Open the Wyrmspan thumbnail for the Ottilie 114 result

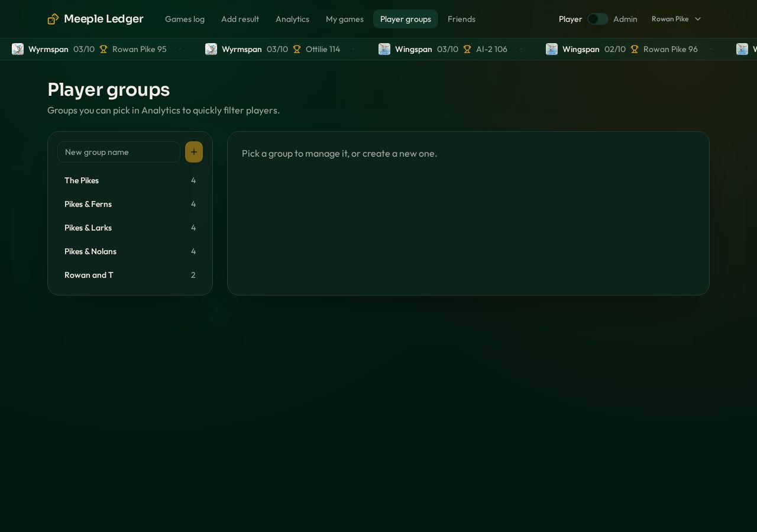pyautogui.click(x=211, y=49)
